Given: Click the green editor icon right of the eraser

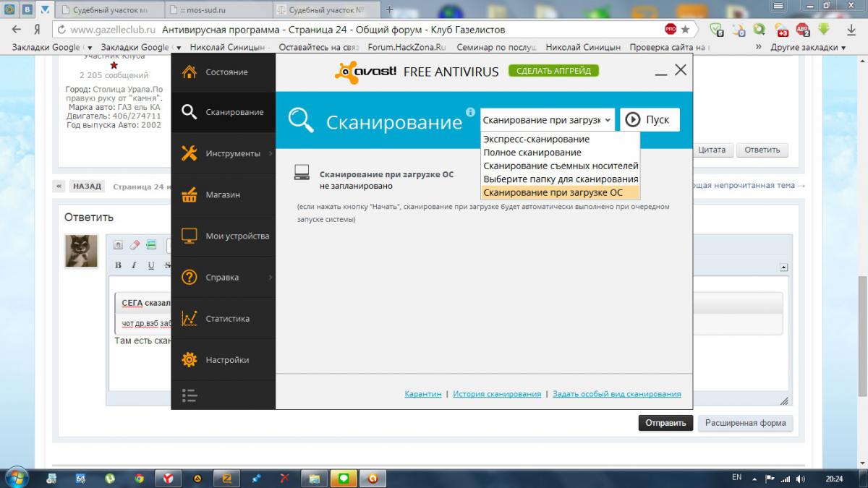Looking at the screenshot, I should pos(151,245).
